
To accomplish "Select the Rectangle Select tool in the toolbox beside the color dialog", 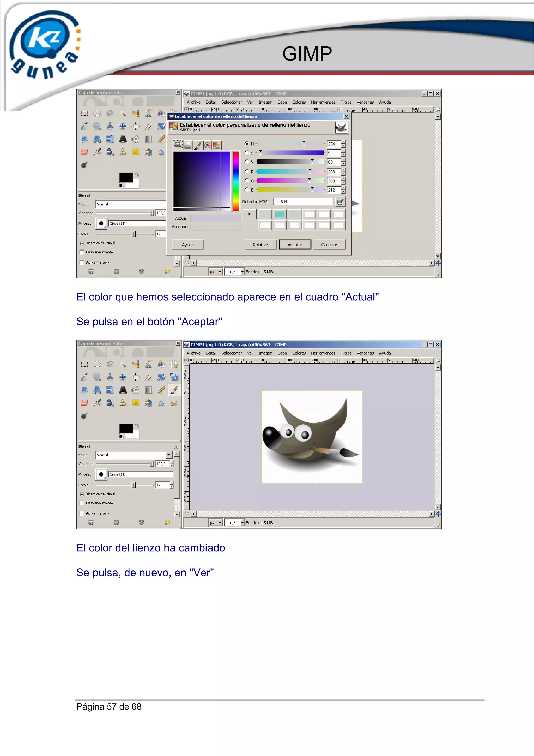I will pyautogui.click(x=84, y=113).
